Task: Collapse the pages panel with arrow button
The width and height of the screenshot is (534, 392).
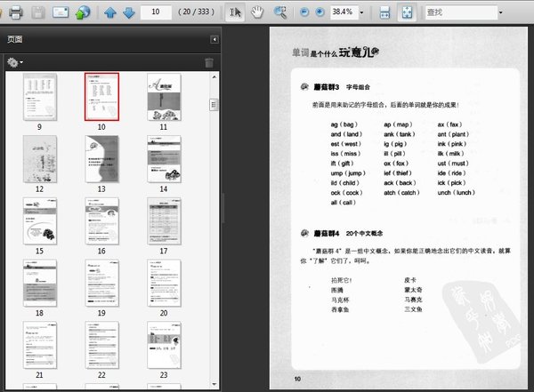Action: pyautogui.click(x=214, y=39)
